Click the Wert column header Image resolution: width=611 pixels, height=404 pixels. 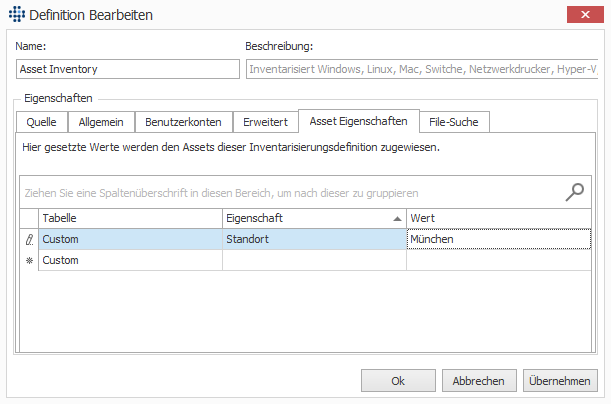point(498,218)
